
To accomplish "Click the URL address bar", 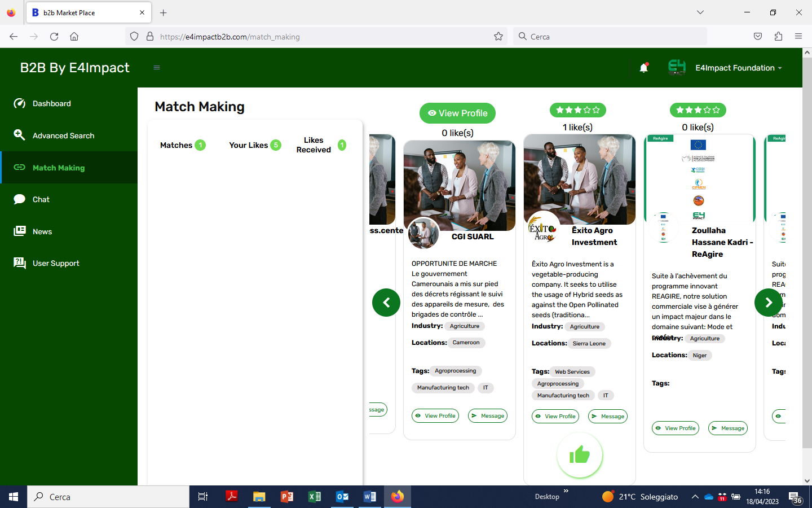I will coord(316,36).
